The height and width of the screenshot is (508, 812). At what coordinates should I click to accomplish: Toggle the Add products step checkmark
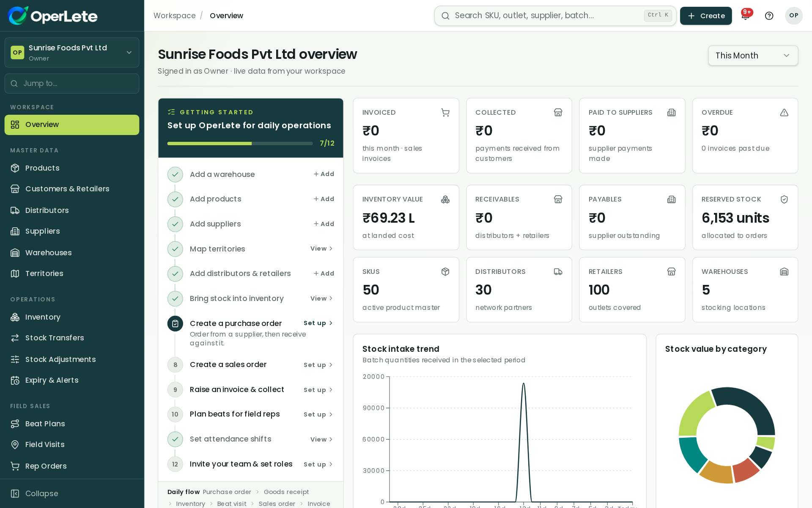pyautogui.click(x=175, y=199)
